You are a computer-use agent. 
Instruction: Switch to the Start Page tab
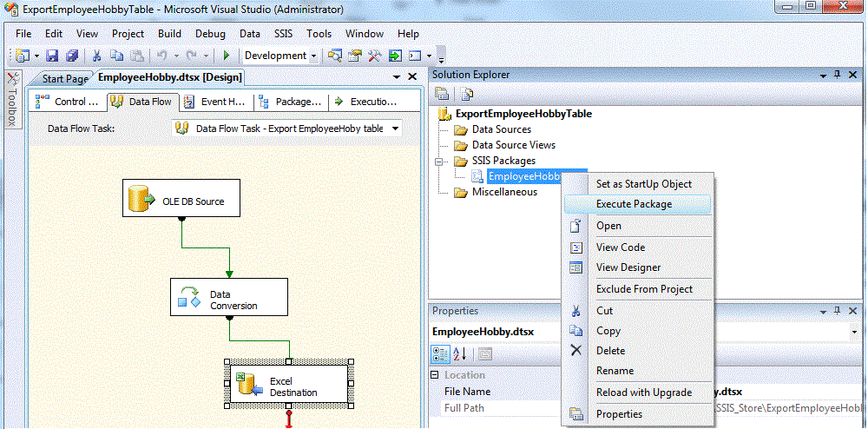pyautogui.click(x=63, y=79)
